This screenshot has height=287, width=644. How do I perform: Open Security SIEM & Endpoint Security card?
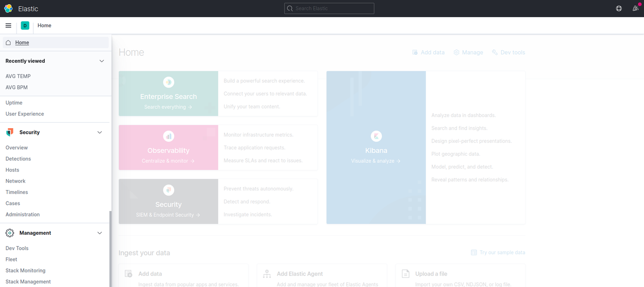169,202
